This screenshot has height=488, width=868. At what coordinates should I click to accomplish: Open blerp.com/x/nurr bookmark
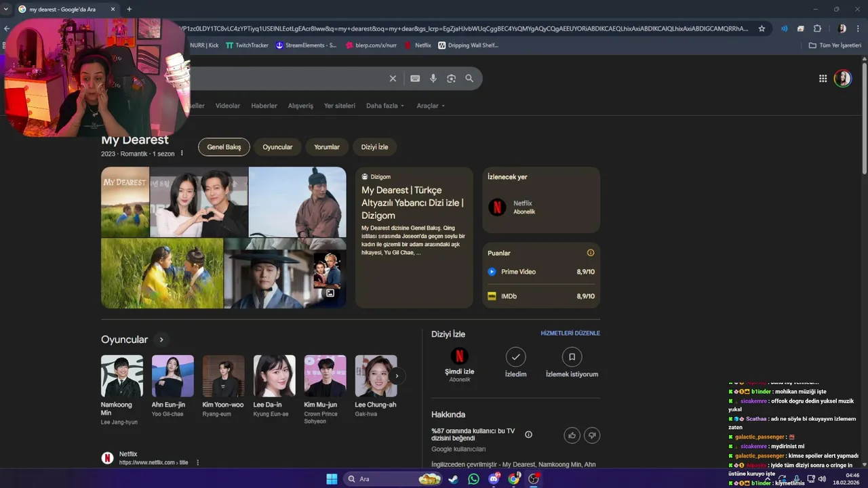pyautogui.click(x=371, y=45)
